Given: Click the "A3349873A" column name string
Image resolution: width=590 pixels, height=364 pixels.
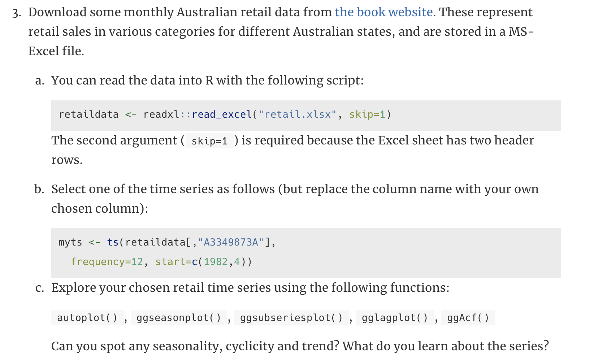Looking at the screenshot, I should (x=231, y=242).
